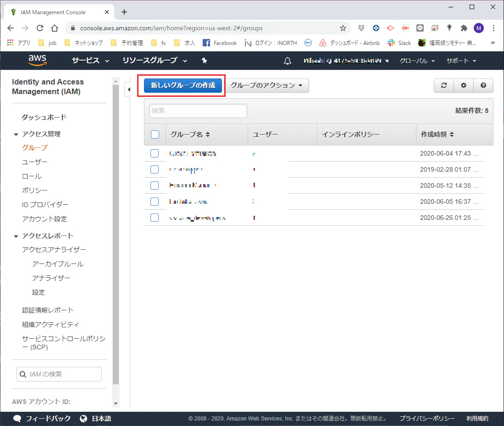Expand the サービス menu
504x426 pixels.
click(90, 61)
